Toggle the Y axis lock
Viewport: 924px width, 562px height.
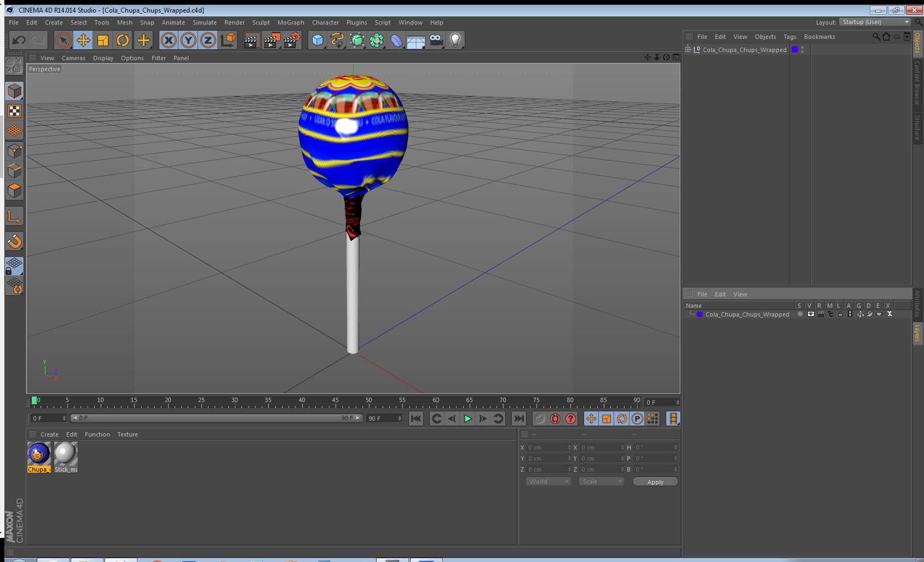pyautogui.click(x=188, y=40)
